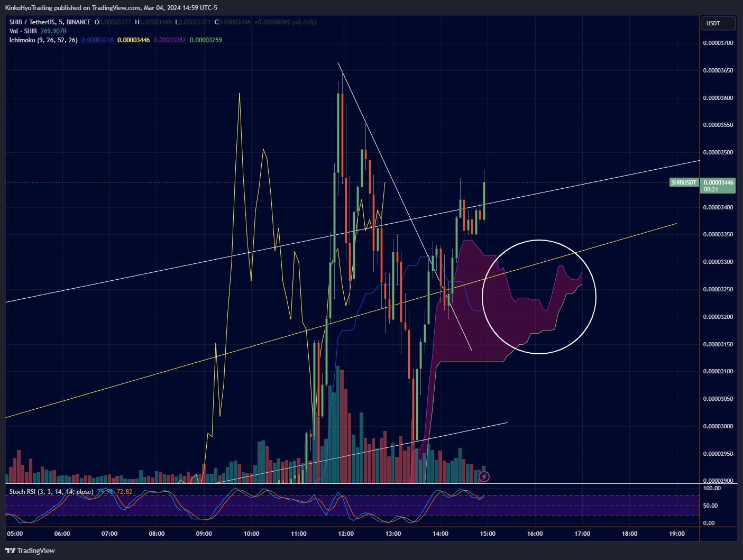Click the blue Ichimoku value 0.00003218
Viewport: 743px width, 560px height.
pyautogui.click(x=97, y=40)
